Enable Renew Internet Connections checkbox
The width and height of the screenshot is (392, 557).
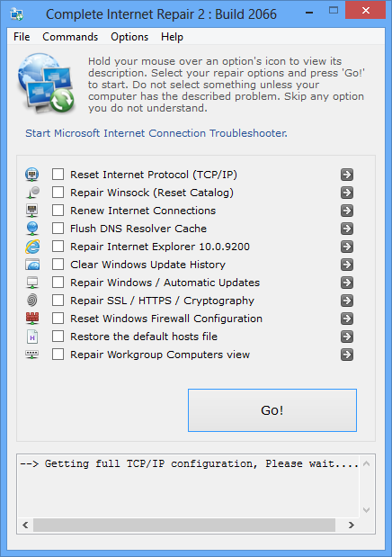[x=58, y=211]
